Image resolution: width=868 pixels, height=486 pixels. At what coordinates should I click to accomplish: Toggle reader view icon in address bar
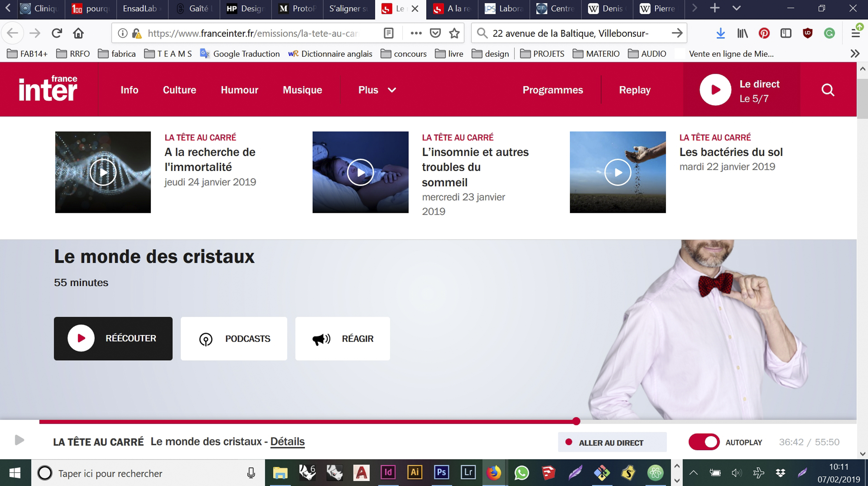(389, 33)
